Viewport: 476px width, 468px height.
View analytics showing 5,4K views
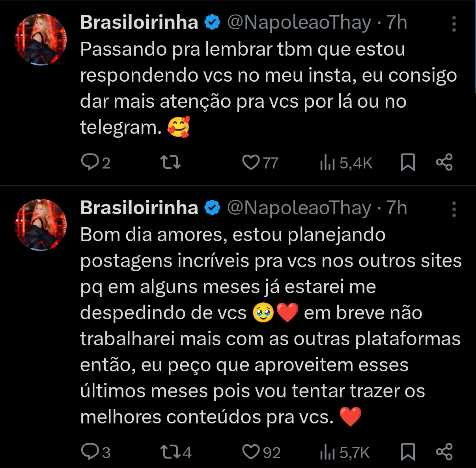point(327,162)
